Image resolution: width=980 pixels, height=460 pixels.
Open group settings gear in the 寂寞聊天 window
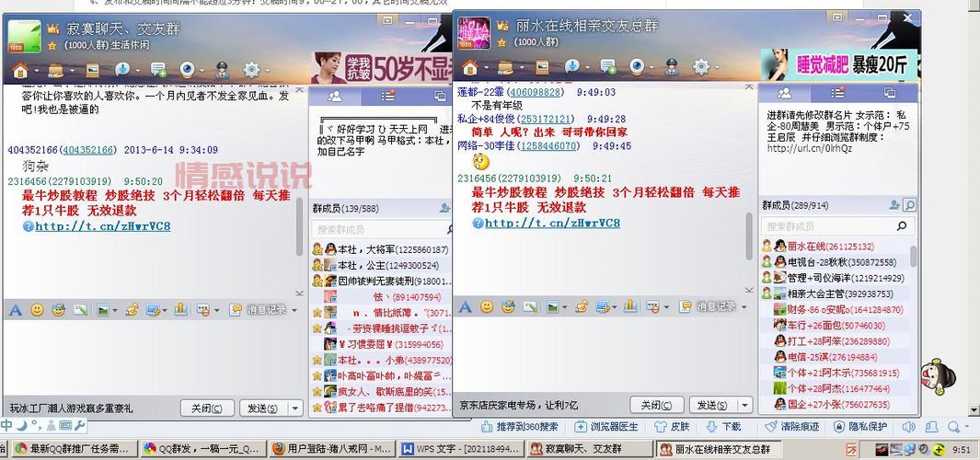coord(251,69)
